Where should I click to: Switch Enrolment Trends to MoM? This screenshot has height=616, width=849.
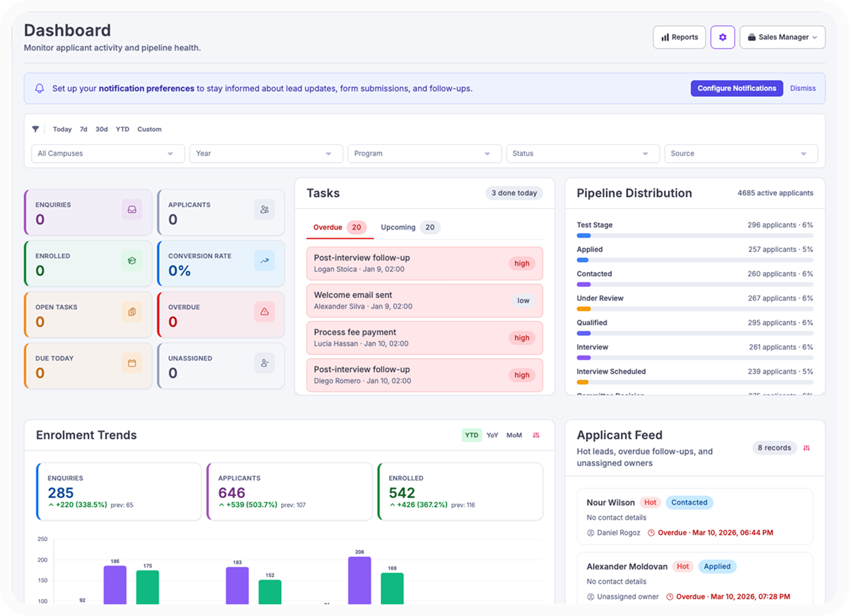tap(514, 436)
